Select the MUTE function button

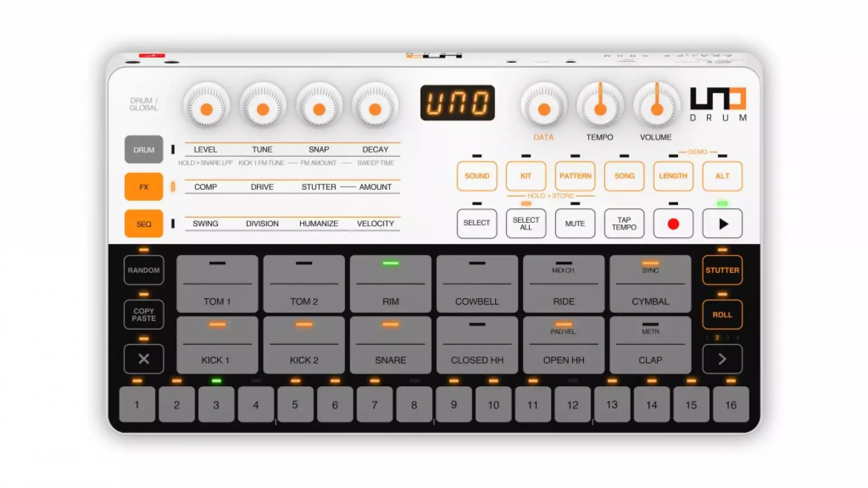(x=574, y=224)
